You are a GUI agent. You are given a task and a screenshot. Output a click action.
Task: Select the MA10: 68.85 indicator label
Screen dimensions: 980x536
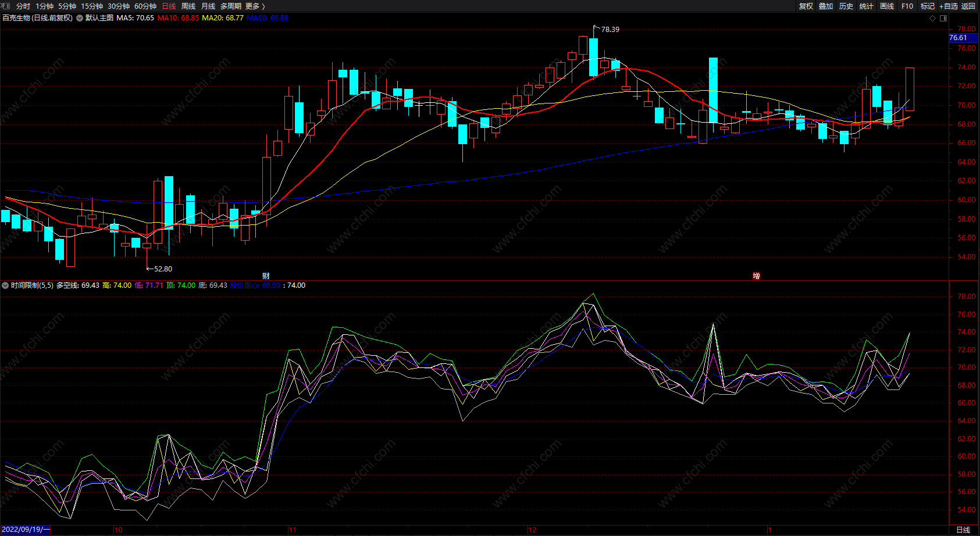click(178, 18)
